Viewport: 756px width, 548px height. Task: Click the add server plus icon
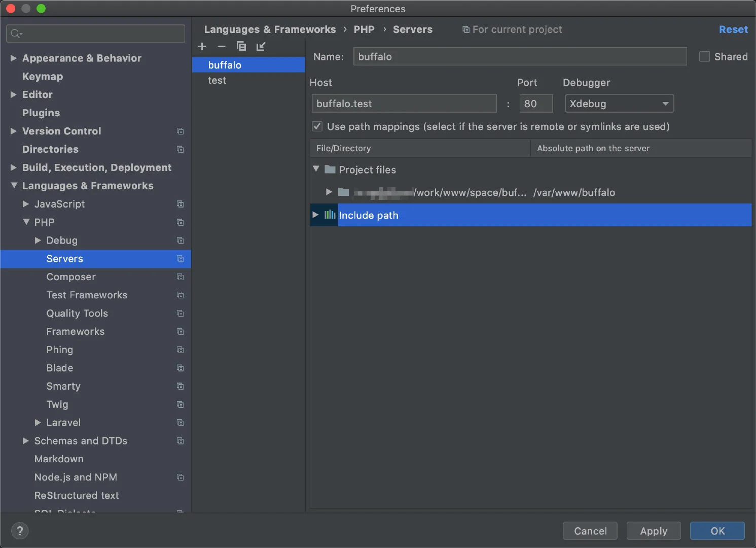[202, 47]
